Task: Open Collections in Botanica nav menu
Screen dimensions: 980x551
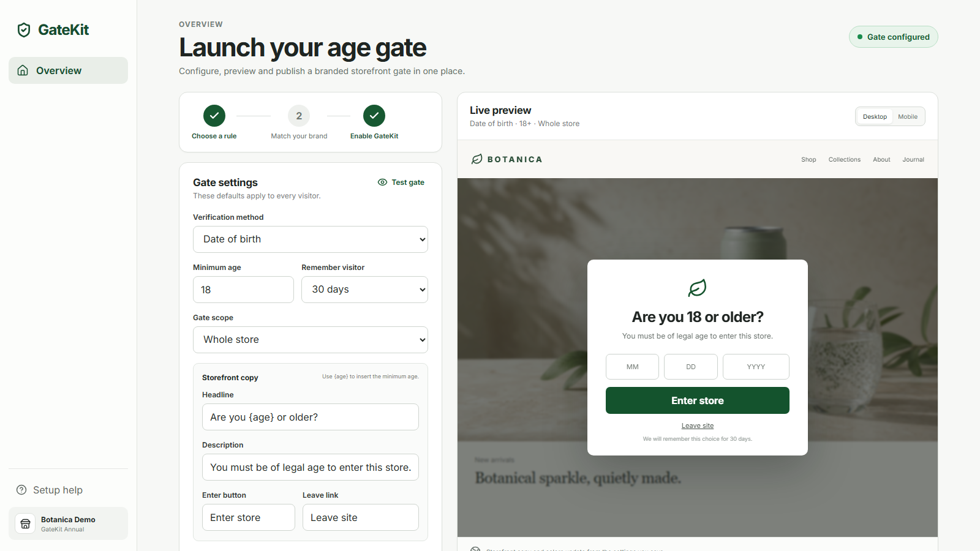Action: tap(845, 160)
